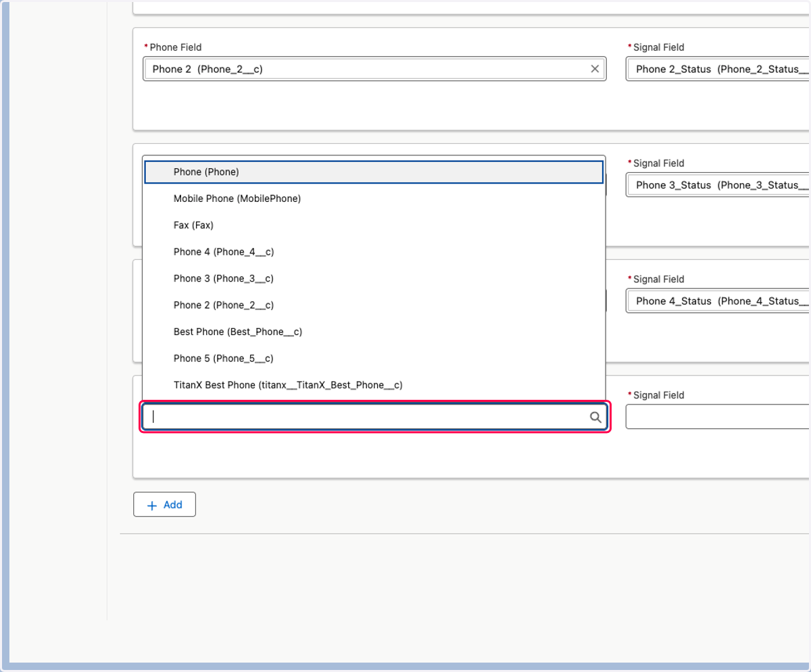Screen dimensions: 811x672
Task: Open the Phone 2 (Phone_2__c) Phone Field combobox
Action: click(x=374, y=69)
